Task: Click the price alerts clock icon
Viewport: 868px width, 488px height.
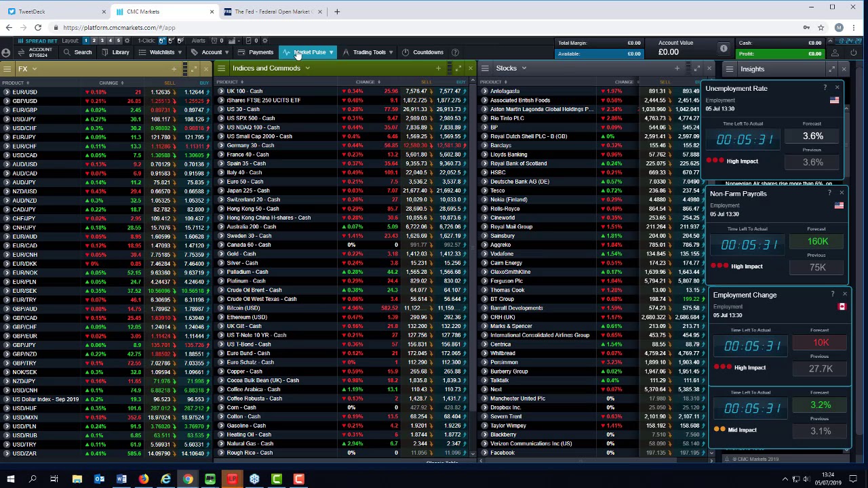Action: [214, 41]
